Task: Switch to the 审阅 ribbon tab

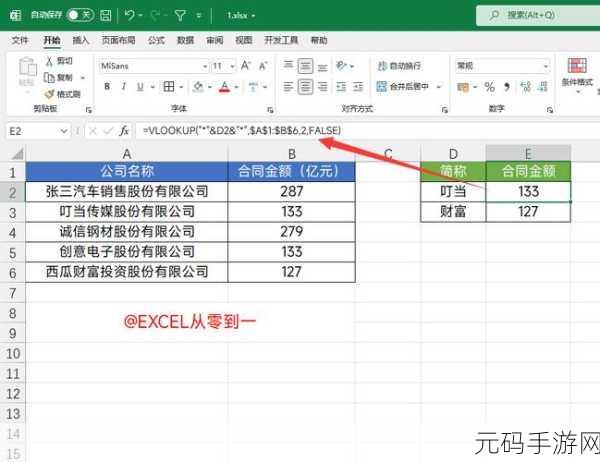Action: coord(214,40)
